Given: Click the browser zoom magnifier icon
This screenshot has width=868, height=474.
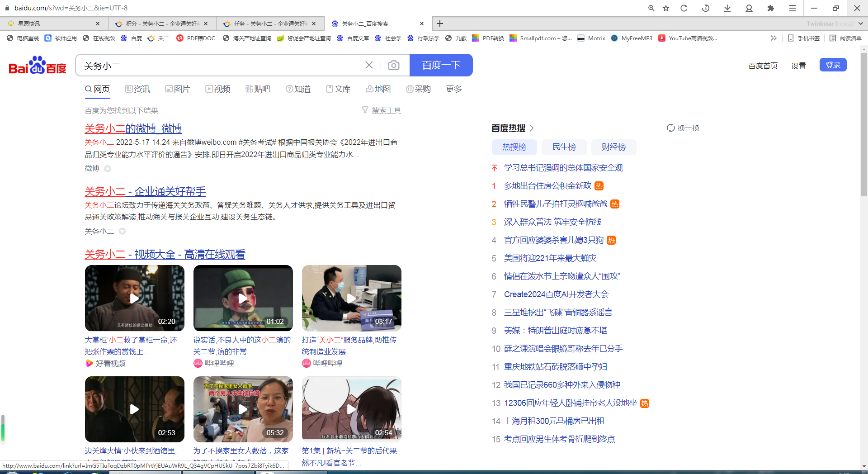Looking at the screenshot, I should click(x=651, y=8).
